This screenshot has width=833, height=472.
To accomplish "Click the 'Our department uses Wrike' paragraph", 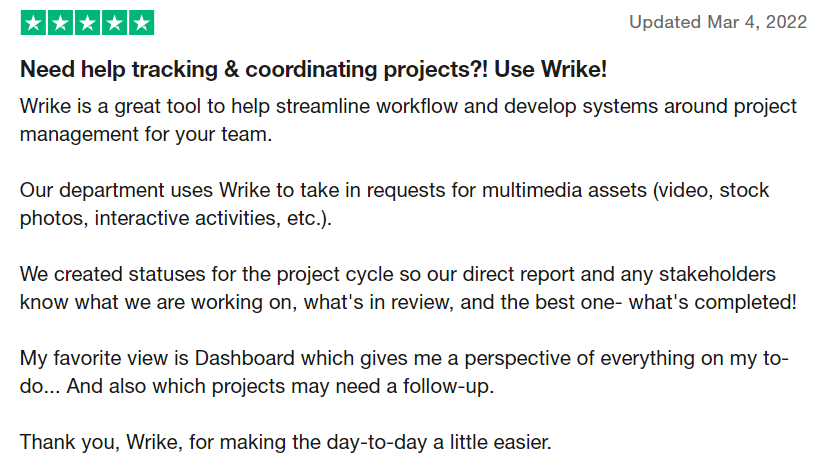I will click(x=394, y=204).
